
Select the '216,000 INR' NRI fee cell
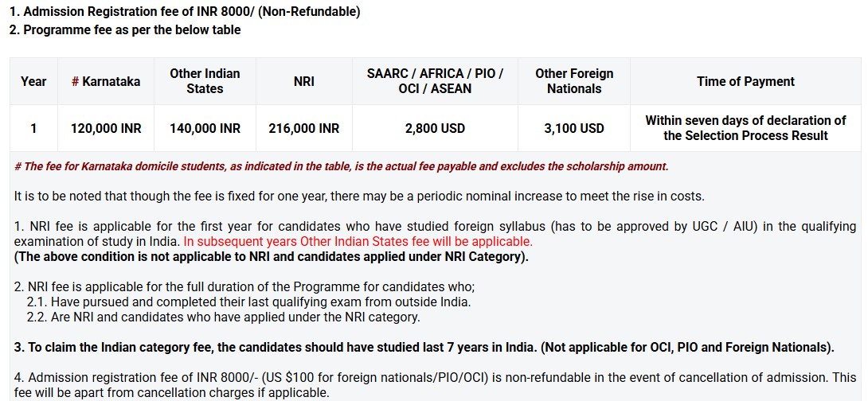[x=304, y=128]
